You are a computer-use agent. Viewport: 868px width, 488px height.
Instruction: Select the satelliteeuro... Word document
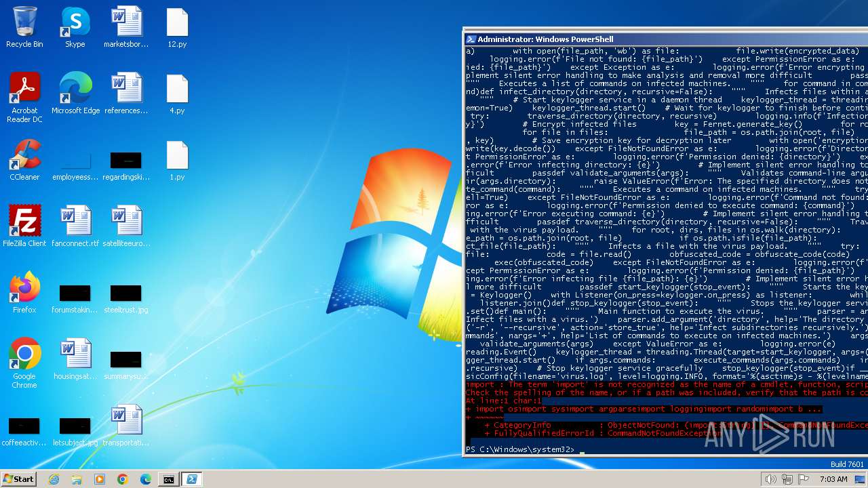pyautogui.click(x=126, y=226)
